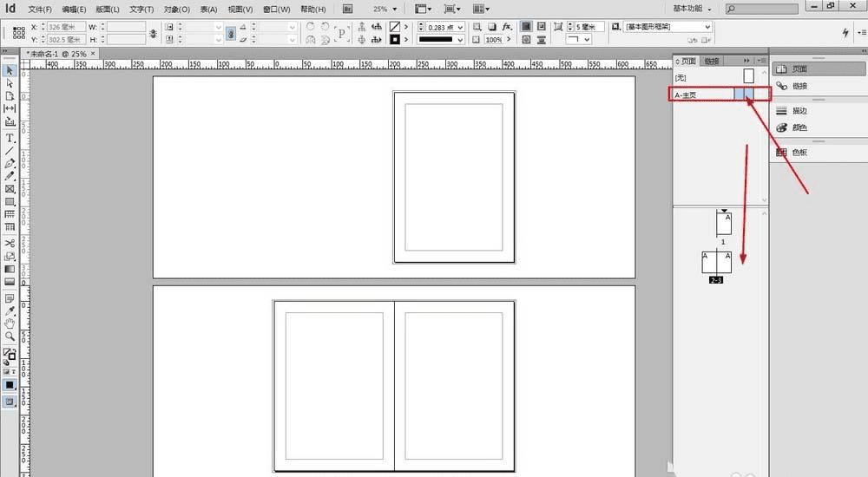This screenshot has height=477, width=868.
Task: Open the screen mode dropdown
Action: click(452, 9)
